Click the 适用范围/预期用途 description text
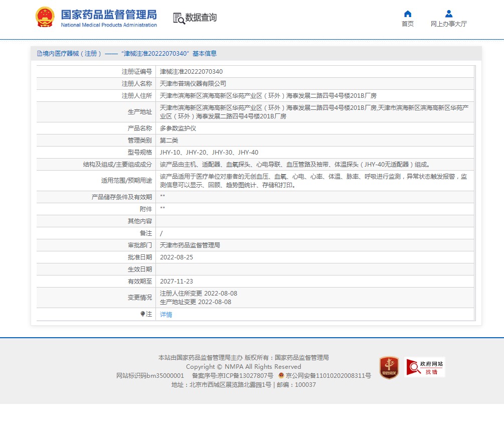Screen dimensions: 504x422 [313, 181]
